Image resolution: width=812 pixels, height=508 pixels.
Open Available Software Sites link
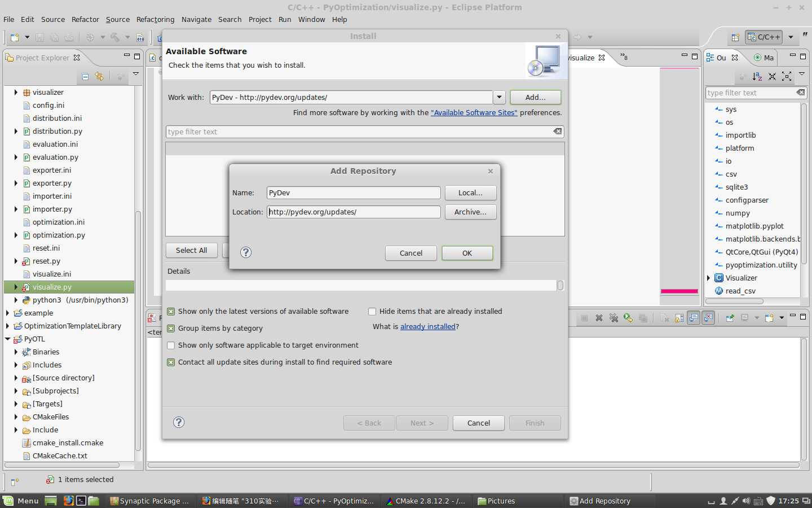(x=474, y=112)
